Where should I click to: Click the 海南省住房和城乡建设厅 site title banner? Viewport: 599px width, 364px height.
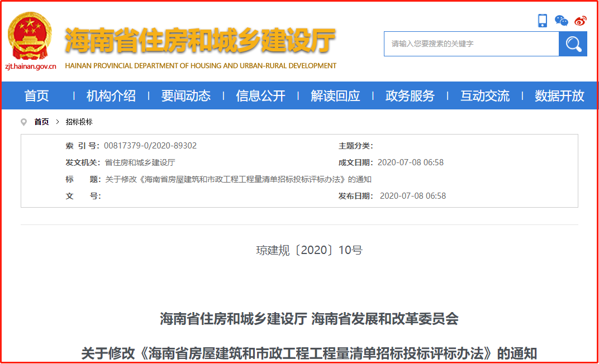coord(201,40)
